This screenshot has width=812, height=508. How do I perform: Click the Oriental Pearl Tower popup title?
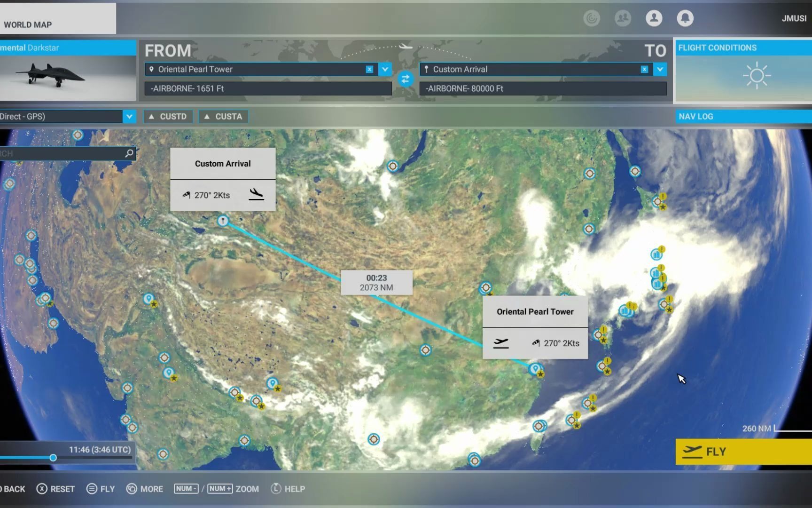[x=535, y=311]
